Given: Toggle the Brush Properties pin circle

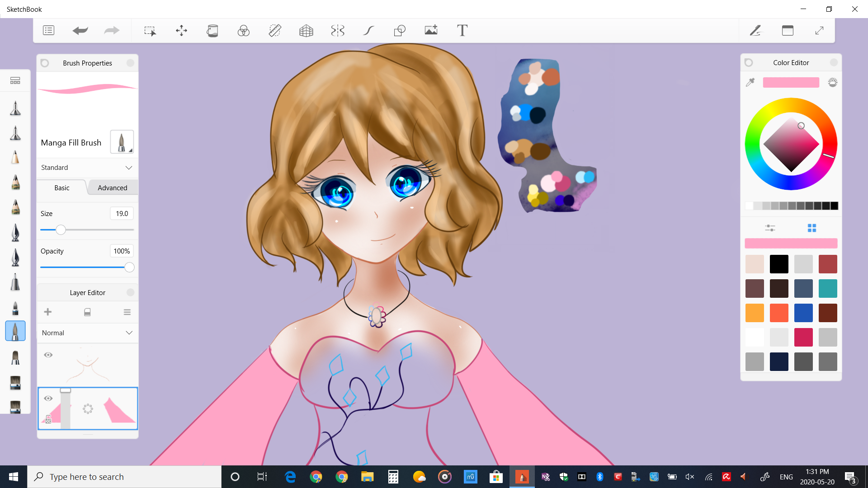Looking at the screenshot, I should (45, 63).
